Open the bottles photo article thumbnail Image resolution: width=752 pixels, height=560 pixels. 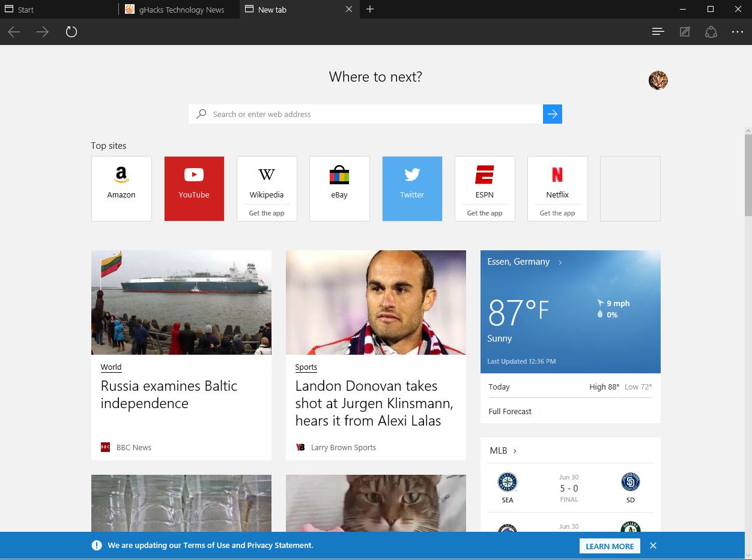click(181, 503)
